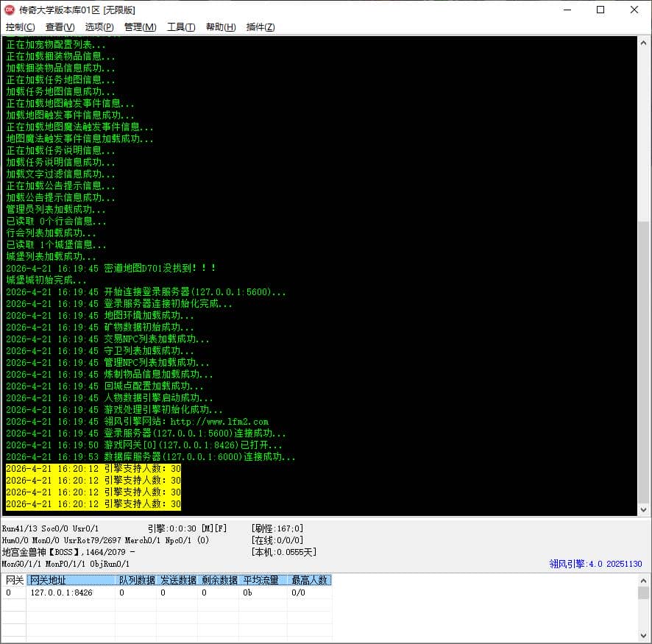
Task: Open the 选项(P) menu
Action: coord(99,27)
